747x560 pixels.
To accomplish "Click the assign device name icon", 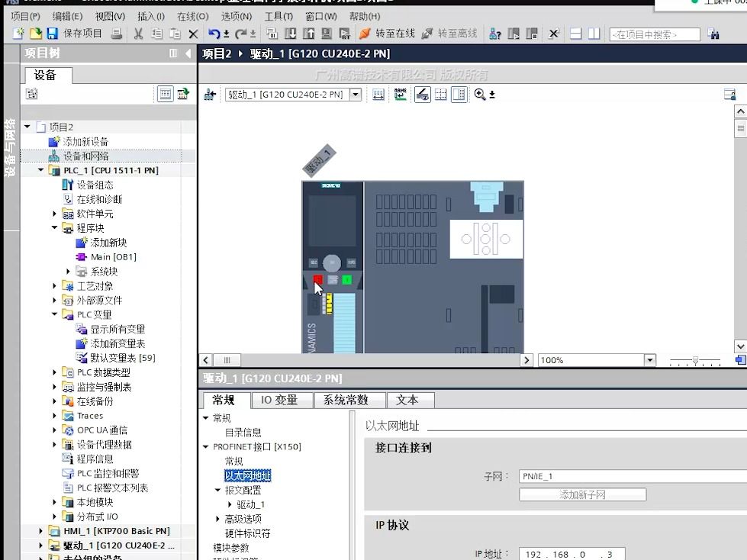I will (400, 95).
